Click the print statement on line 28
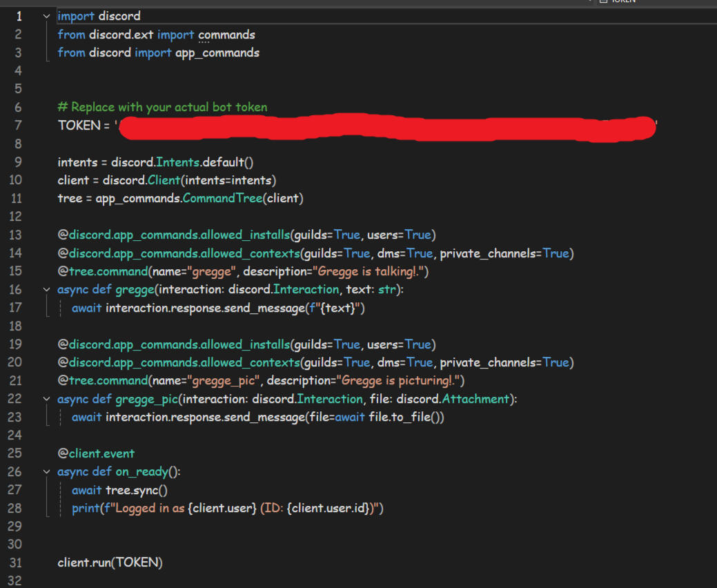 pyautogui.click(x=227, y=509)
